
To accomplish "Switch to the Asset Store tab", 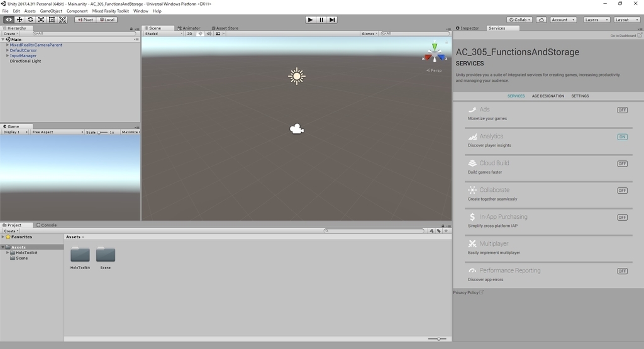I will click(225, 28).
